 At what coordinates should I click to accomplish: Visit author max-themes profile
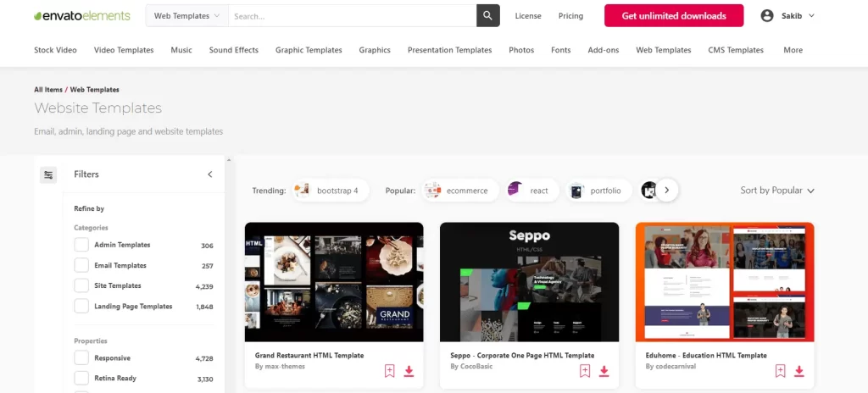pos(280,367)
